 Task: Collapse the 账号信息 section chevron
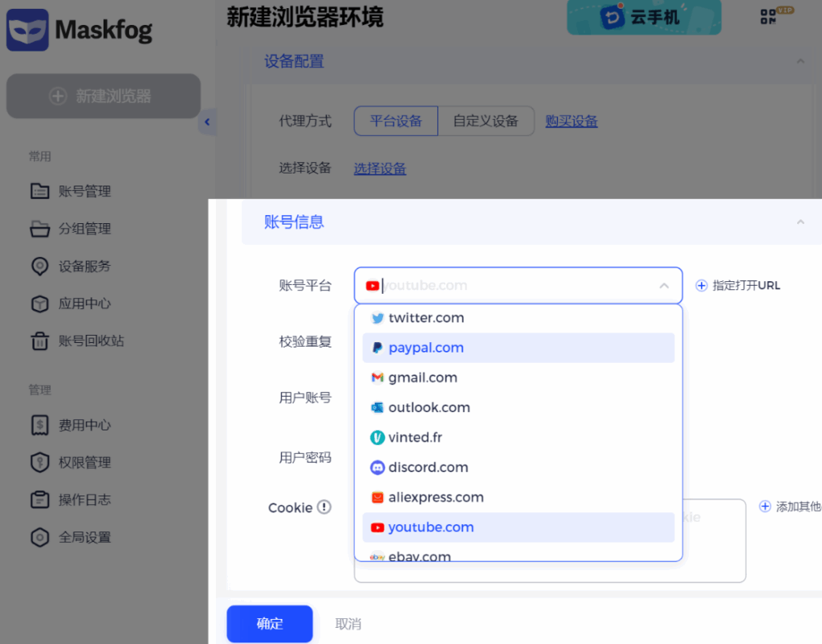point(800,222)
